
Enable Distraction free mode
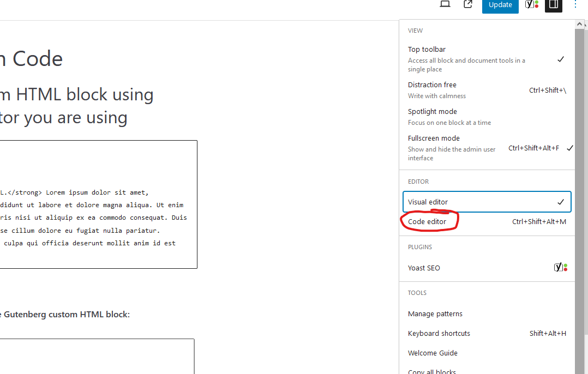(x=487, y=90)
